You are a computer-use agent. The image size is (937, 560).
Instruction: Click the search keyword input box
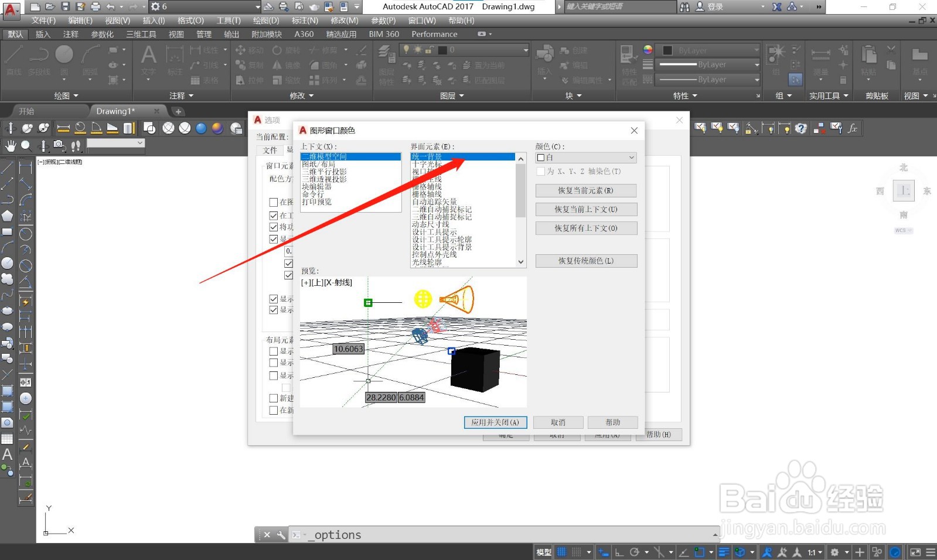619,6
